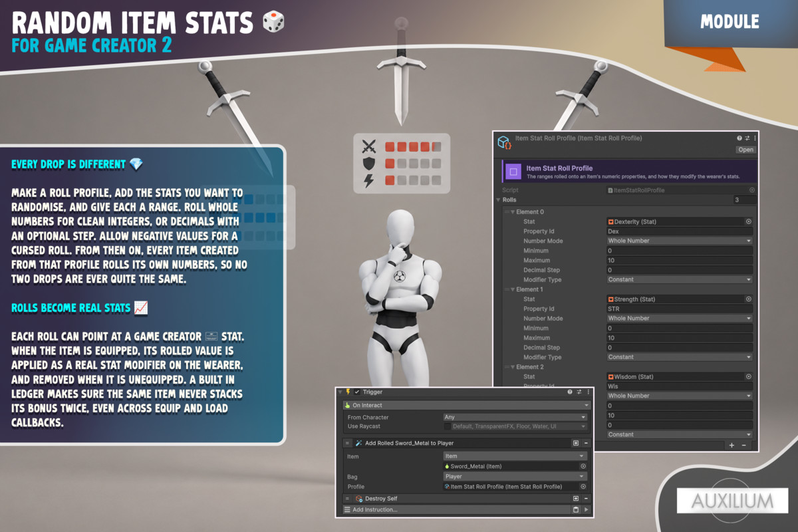Viewport: 798px width, 532px height.
Task: Click the Property Id field containing Wis
Action: (x=680, y=386)
